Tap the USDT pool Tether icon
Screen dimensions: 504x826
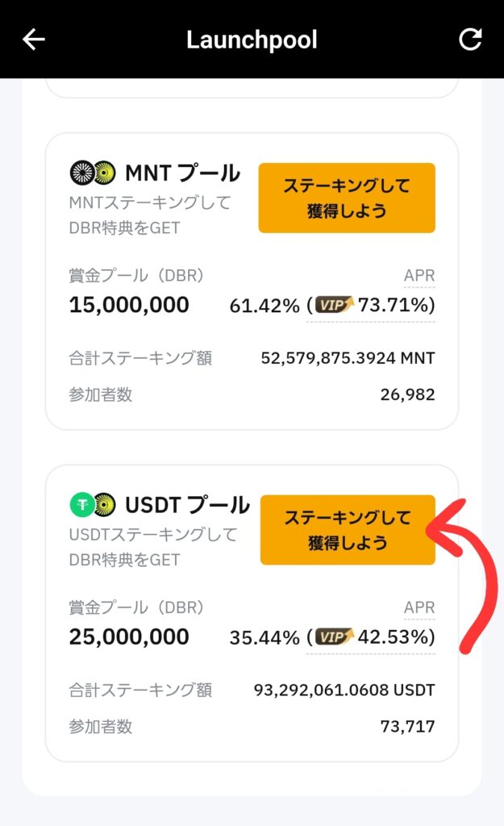click(81, 505)
